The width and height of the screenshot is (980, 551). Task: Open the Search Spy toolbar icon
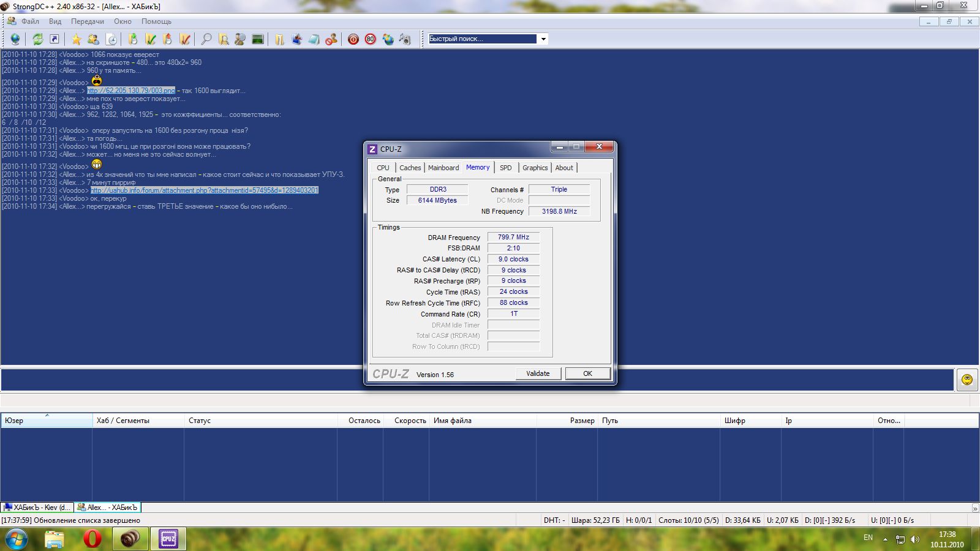tap(240, 39)
